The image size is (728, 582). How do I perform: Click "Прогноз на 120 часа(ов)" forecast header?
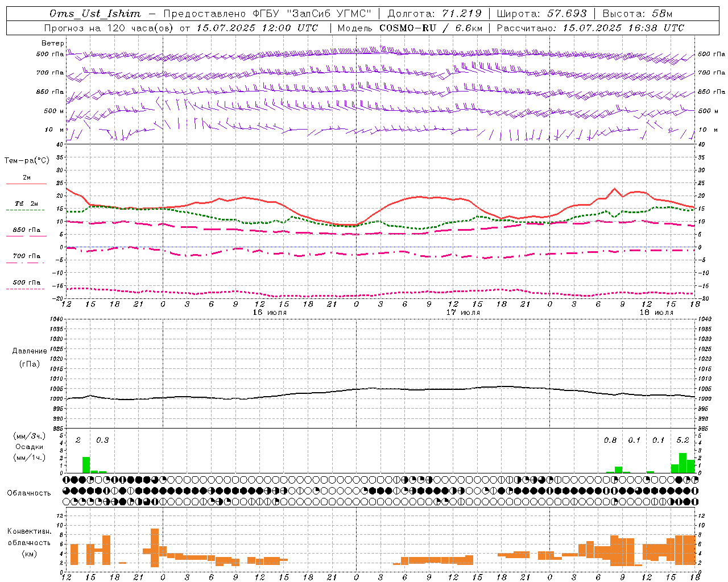[109, 28]
